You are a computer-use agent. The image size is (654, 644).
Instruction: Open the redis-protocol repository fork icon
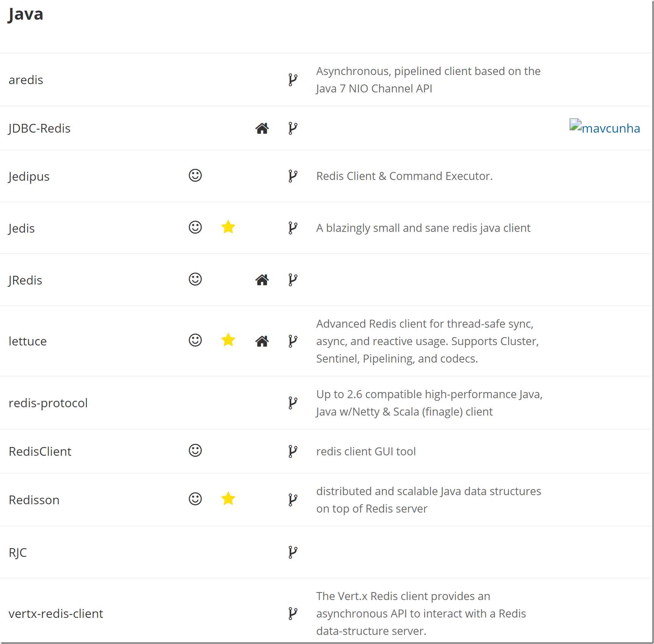pyautogui.click(x=293, y=403)
